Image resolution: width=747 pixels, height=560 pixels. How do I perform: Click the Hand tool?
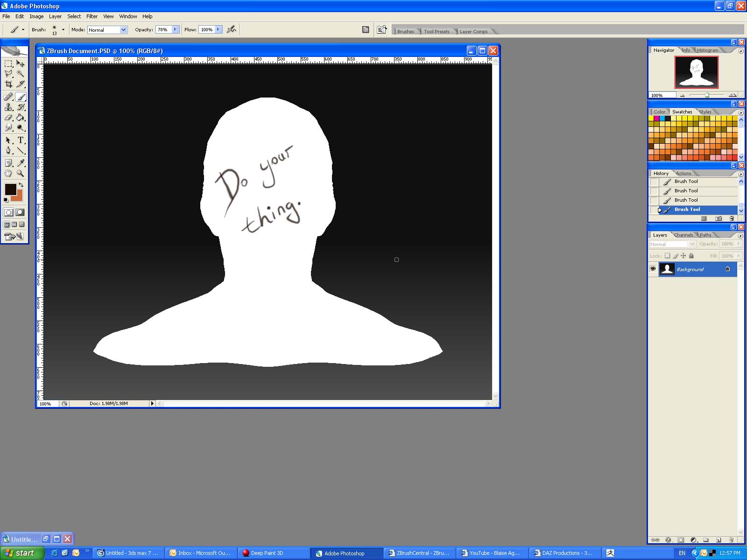point(8,174)
